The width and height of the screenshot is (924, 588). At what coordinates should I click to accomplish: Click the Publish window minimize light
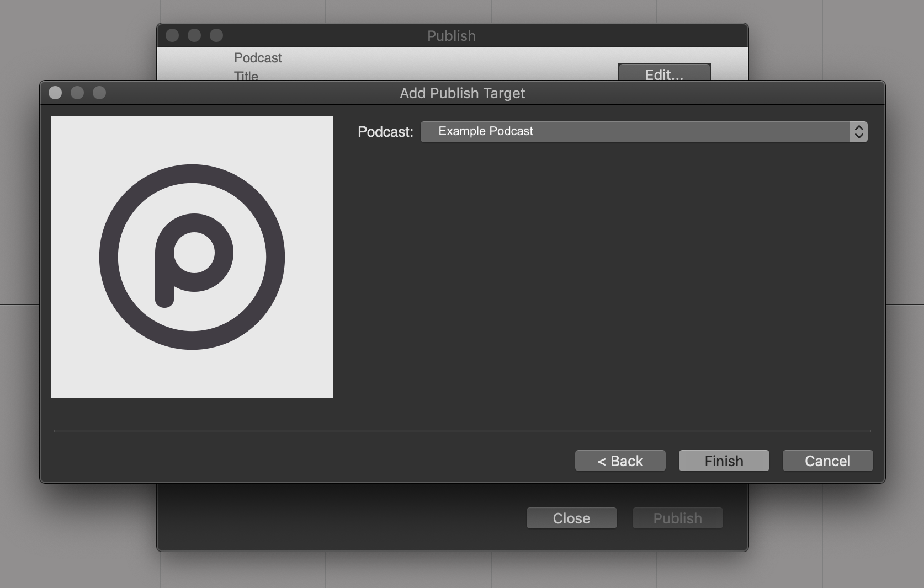pyautogui.click(x=194, y=35)
